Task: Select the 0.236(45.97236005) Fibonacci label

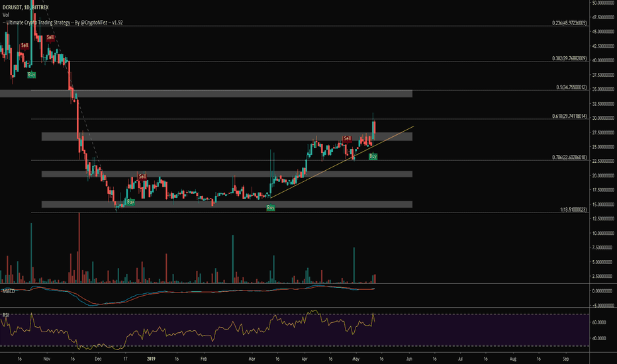Action: (x=569, y=23)
